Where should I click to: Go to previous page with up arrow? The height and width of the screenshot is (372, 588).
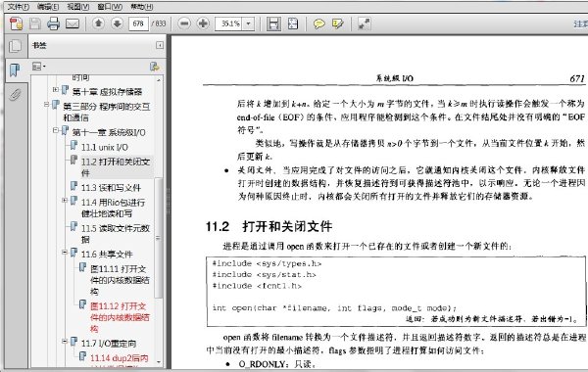pos(99,23)
